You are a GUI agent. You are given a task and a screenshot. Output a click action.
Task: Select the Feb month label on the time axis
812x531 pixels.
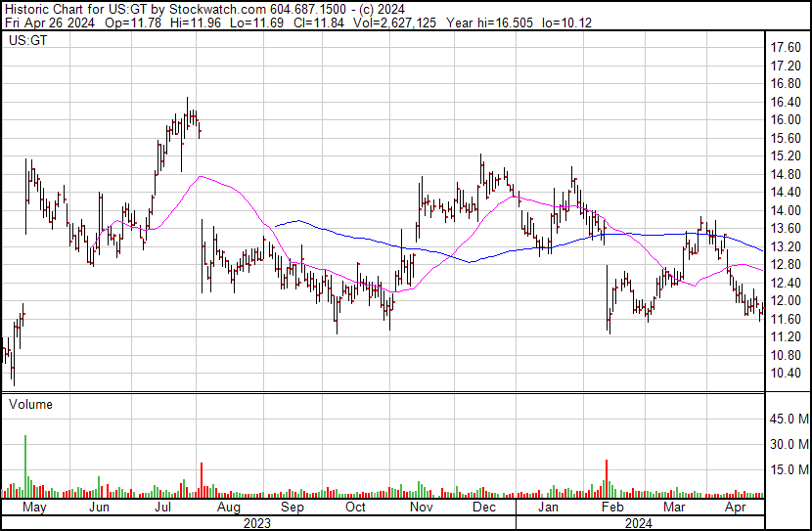point(612,509)
